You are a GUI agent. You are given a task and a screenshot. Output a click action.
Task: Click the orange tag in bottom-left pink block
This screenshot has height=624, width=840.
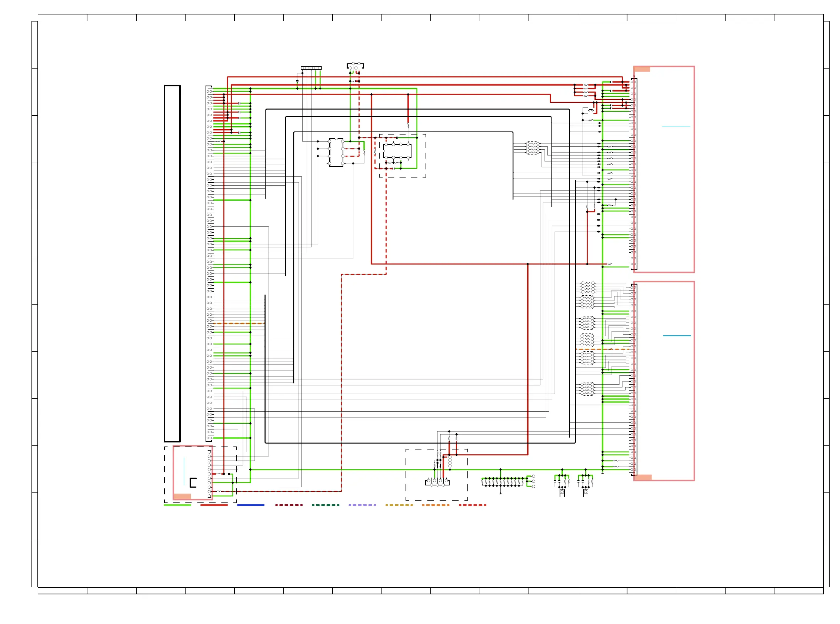[x=182, y=496]
